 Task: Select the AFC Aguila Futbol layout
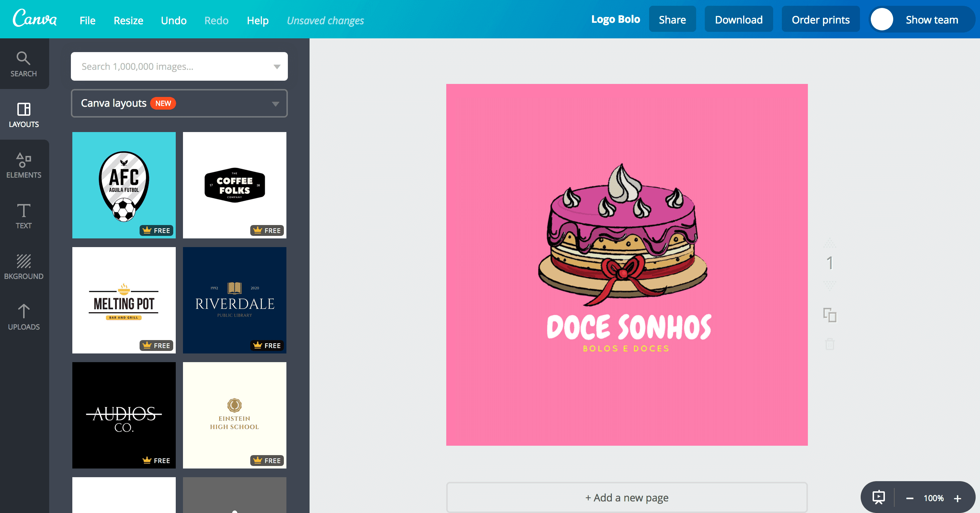click(x=124, y=185)
